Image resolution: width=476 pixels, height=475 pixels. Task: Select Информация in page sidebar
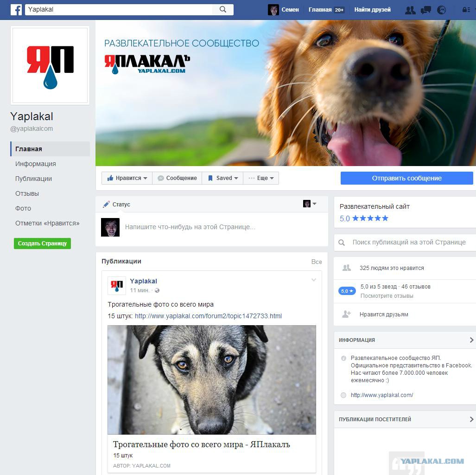36,164
